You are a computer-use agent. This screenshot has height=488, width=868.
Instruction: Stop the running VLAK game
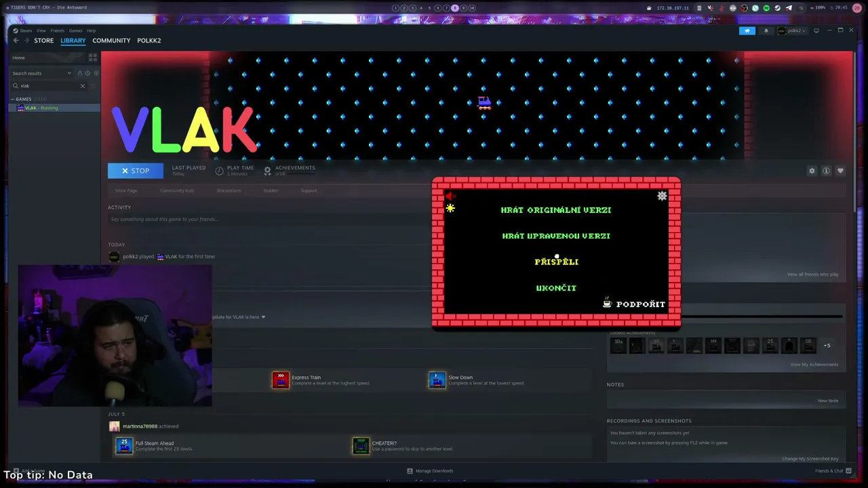[x=136, y=171]
